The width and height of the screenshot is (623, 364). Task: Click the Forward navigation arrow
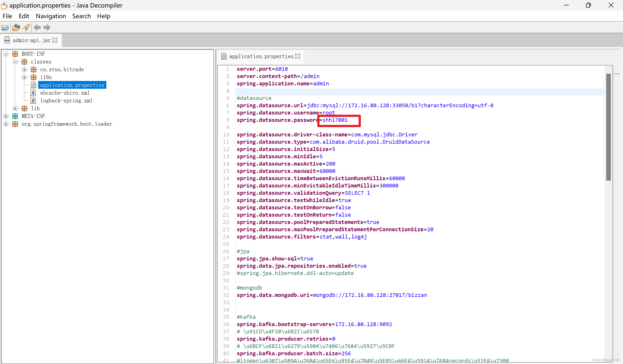pyautogui.click(x=47, y=27)
